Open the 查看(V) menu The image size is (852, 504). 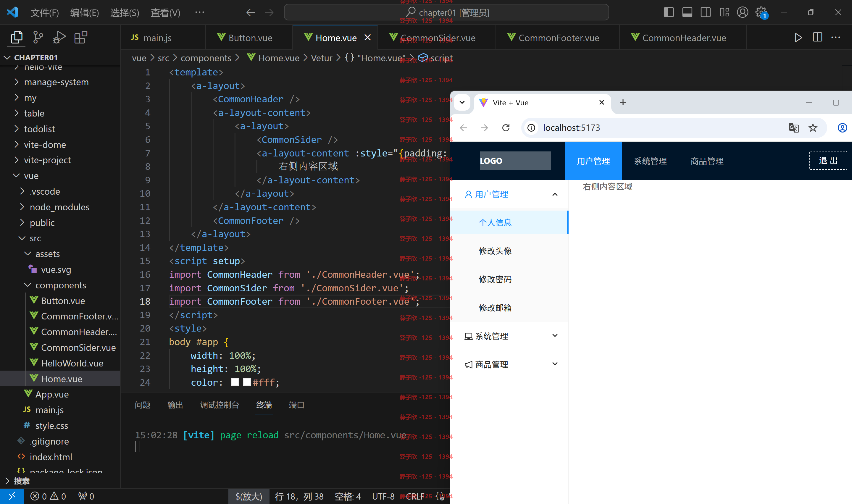(165, 12)
